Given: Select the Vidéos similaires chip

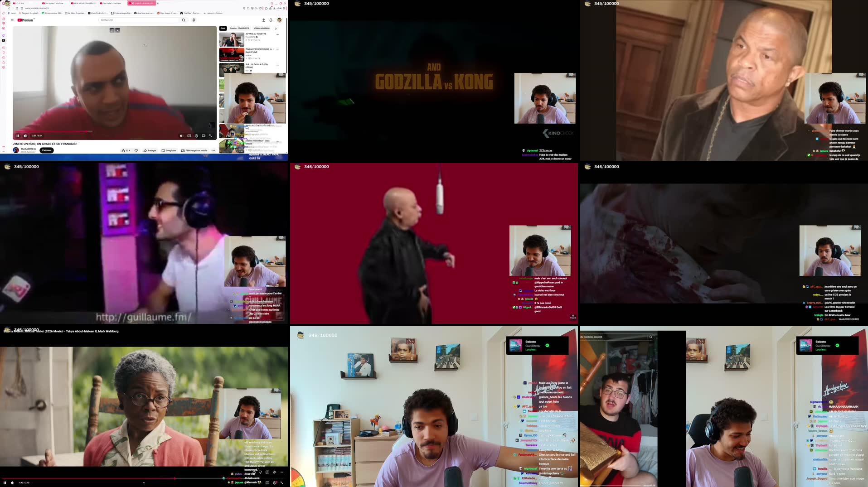Looking at the screenshot, I should 262,28.
